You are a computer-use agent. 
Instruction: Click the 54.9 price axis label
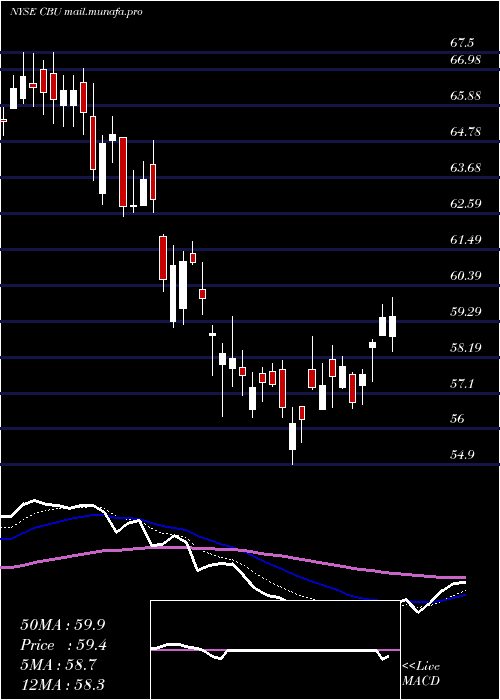[462, 455]
